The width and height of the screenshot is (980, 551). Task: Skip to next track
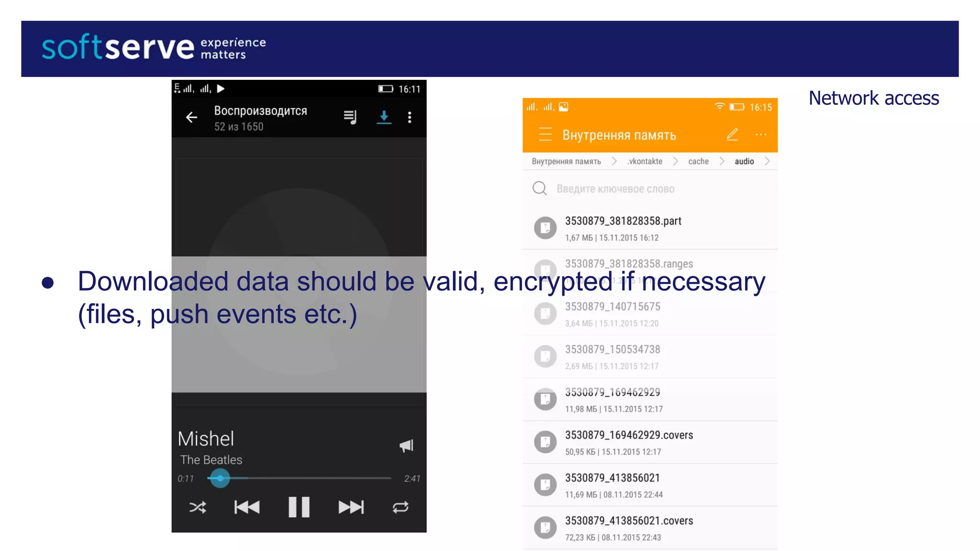pos(351,507)
